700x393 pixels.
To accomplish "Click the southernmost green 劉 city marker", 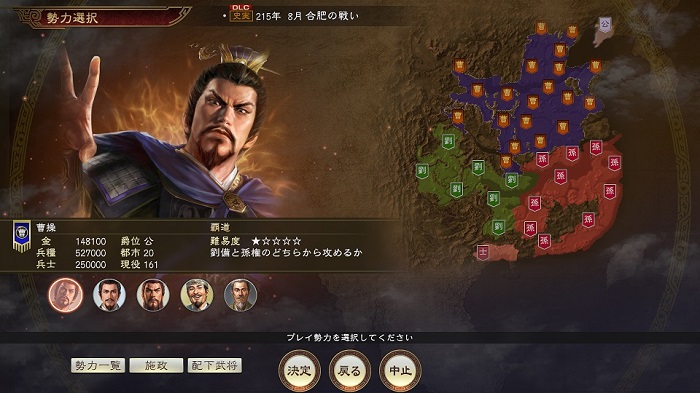I will (499, 227).
